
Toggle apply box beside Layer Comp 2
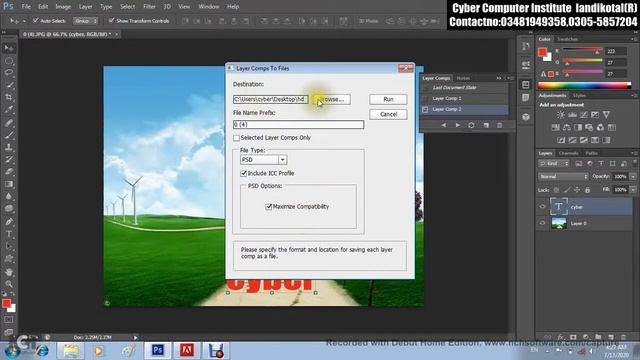click(x=425, y=109)
